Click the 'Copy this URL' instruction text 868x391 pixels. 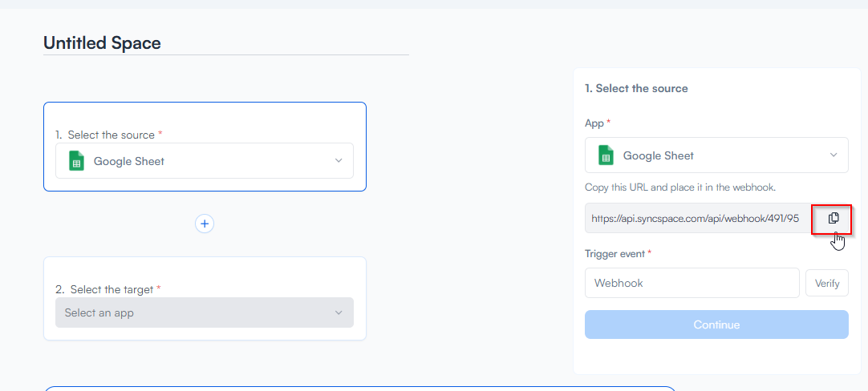pyautogui.click(x=680, y=187)
